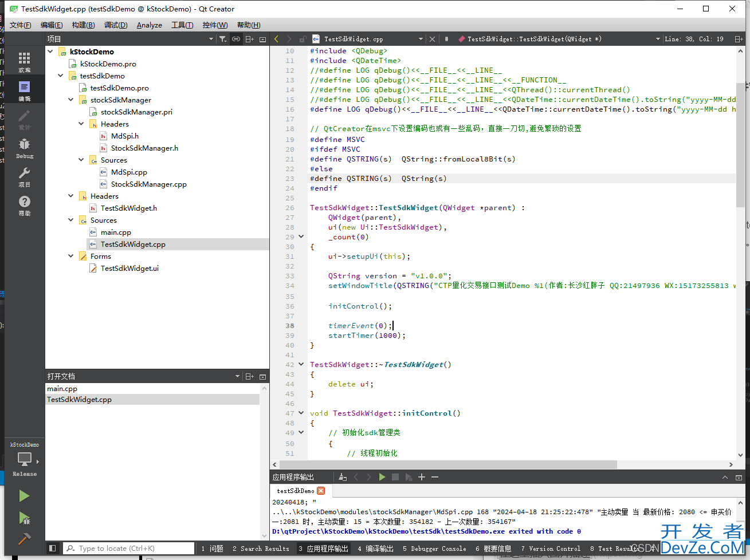Collapse Headers folder under stockSdkManager

tap(81, 124)
